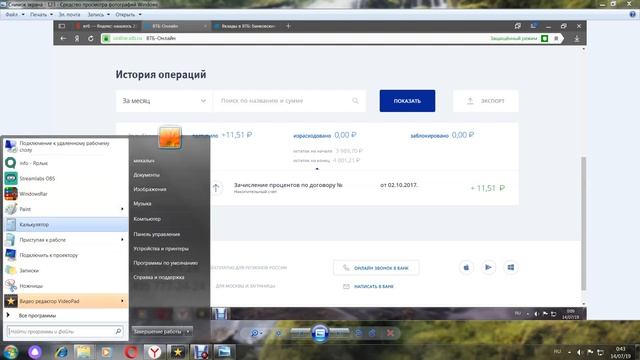
Task: Click the Google Play store icon
Action: pos(488,267)
